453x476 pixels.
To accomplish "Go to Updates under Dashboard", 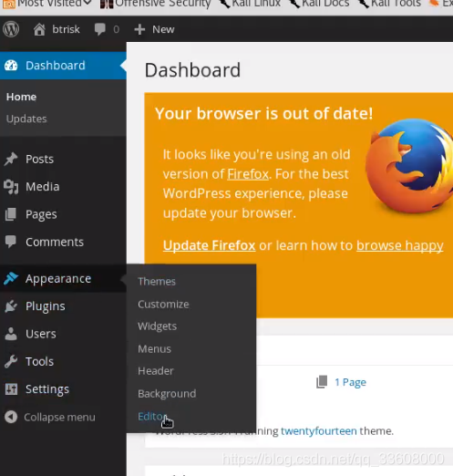I will [x=26, y=119].
